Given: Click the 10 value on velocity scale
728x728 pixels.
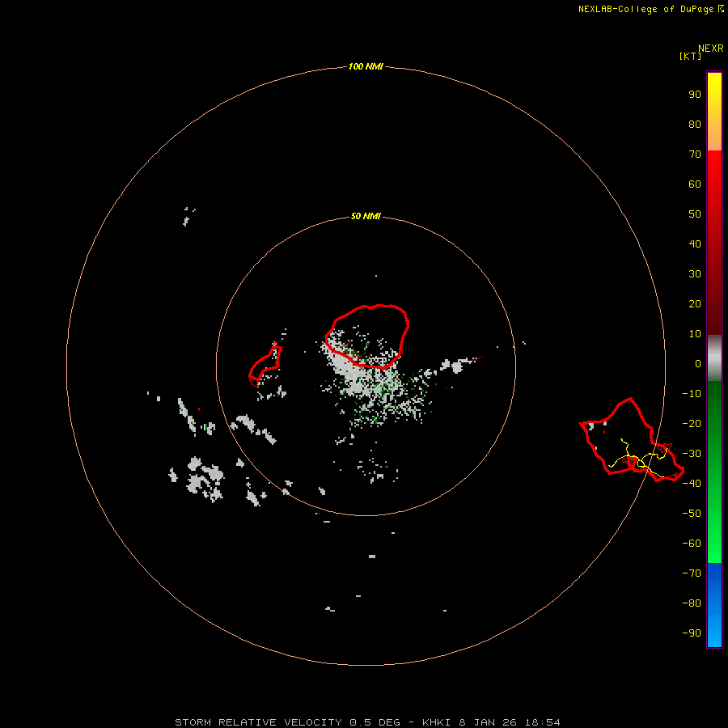Looking at the screenshot, I should pos(695,334).
